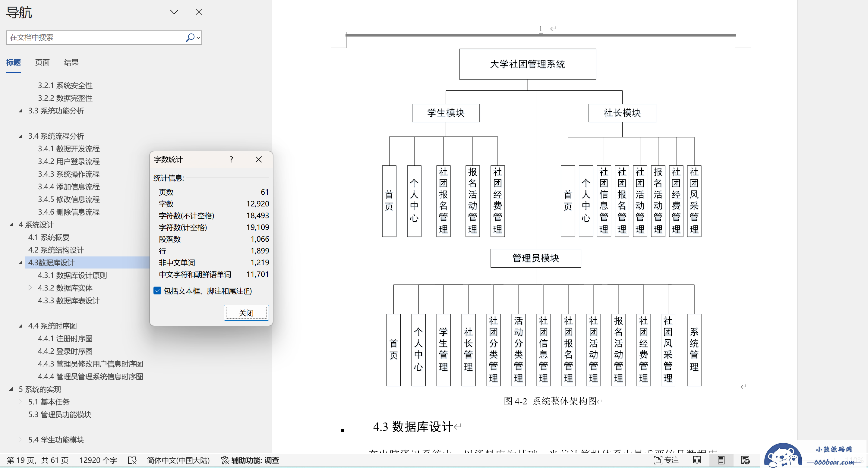The height and width of the screenshot is (468, 868).
Task: Switch to Read Mode view
Action: tap(696, 460)
